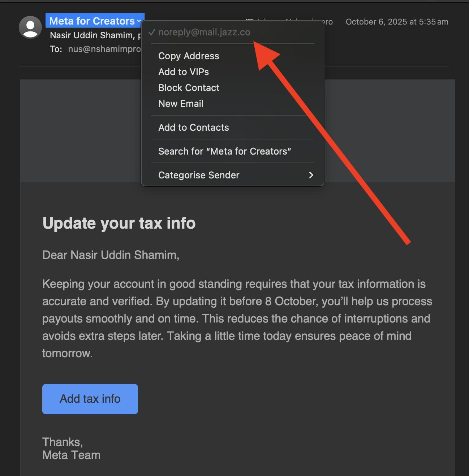The image size is (469, 476).
Task: Choose Copy Address from the menu
Action: [233, 56]
